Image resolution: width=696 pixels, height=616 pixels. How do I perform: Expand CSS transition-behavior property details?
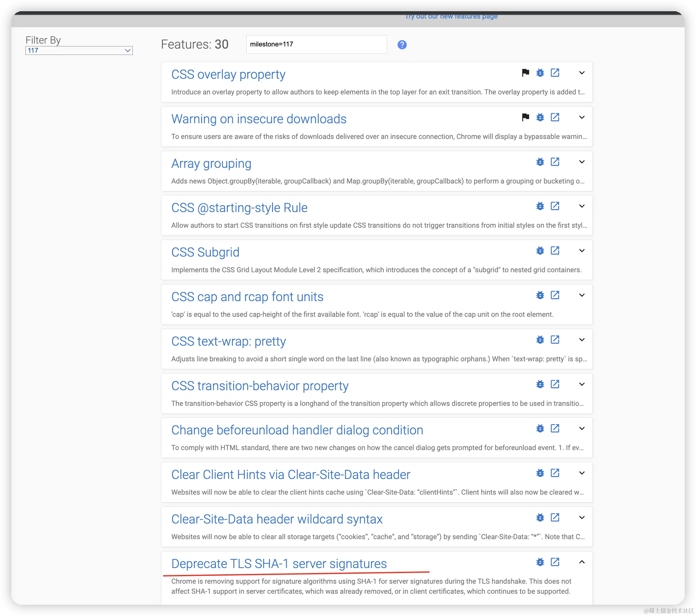(582, 384)
